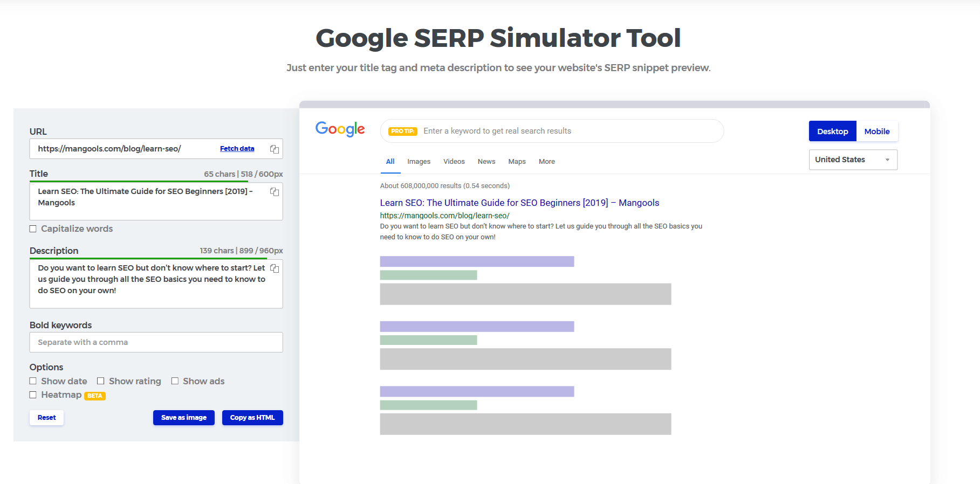Open the United States country dropdown
The image size is (980, 484).
853,160
